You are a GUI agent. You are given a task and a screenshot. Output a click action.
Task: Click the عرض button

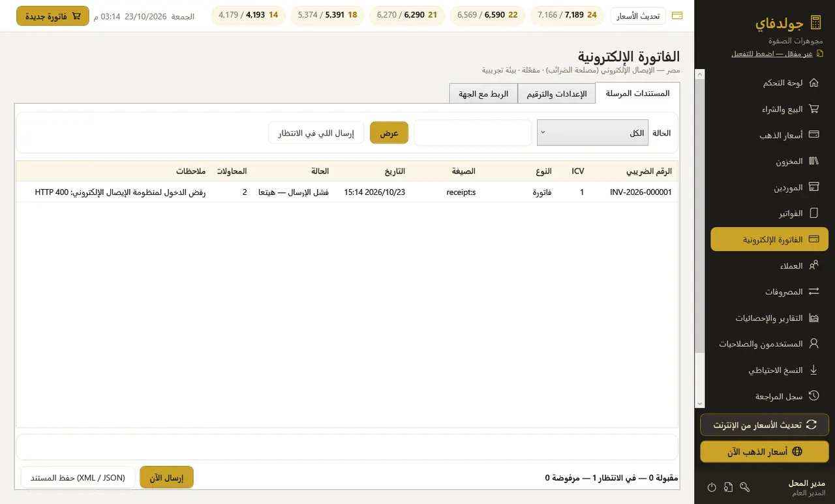pyautogui.click(x=389, y=132)
